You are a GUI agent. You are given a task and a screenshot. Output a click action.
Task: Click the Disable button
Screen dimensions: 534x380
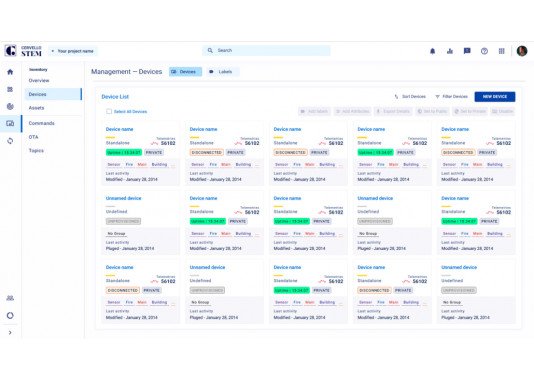click(503, 111)
